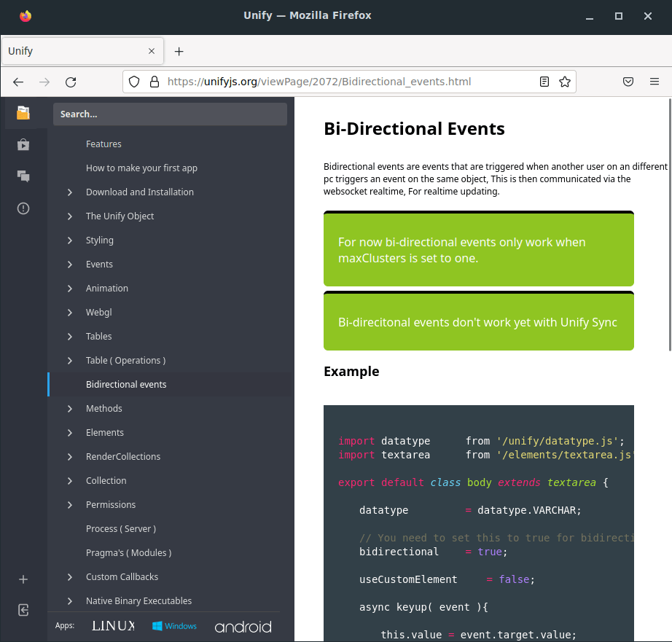Expand the Styling chevron
Viewport: 672px width, 642px height.
click(x=70, y=240)
